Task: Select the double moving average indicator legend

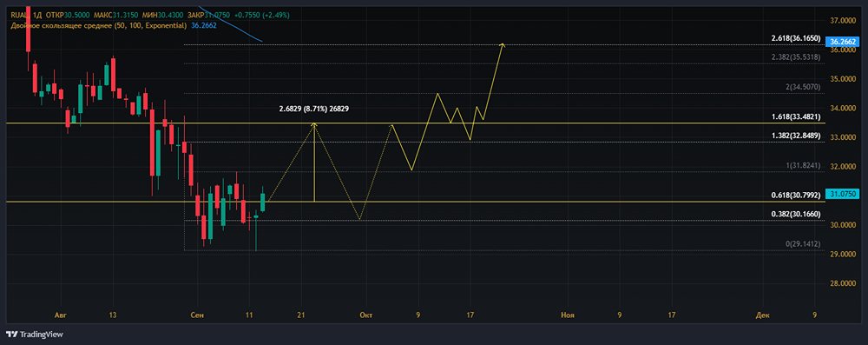Action: pos(98,25)
